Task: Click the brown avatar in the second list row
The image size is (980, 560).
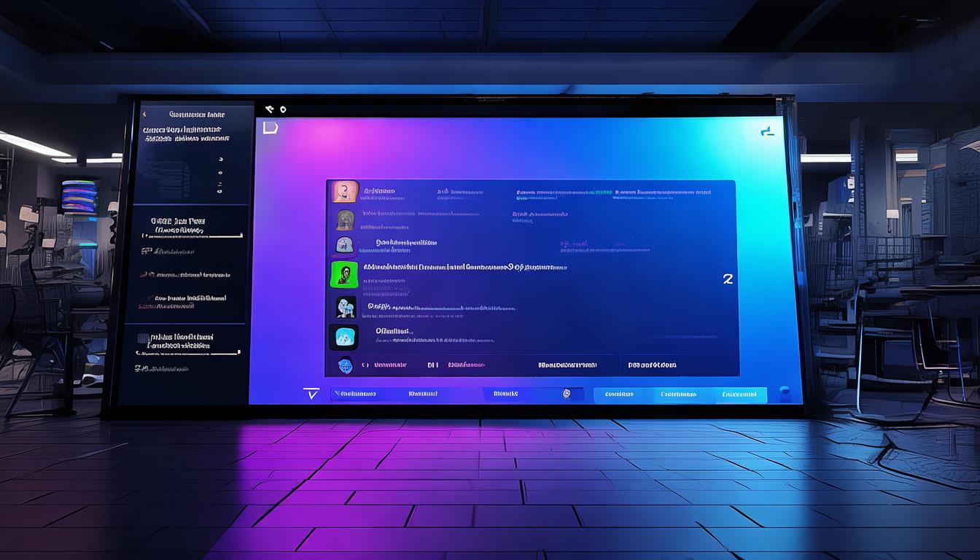Action: pos(345,219)
